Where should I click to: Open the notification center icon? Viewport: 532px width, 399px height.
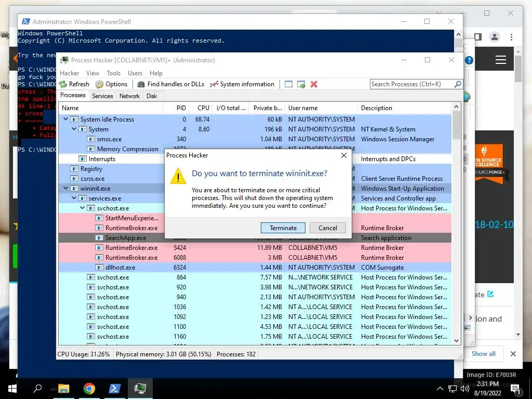pyautogui.click(x=515, y=389)
